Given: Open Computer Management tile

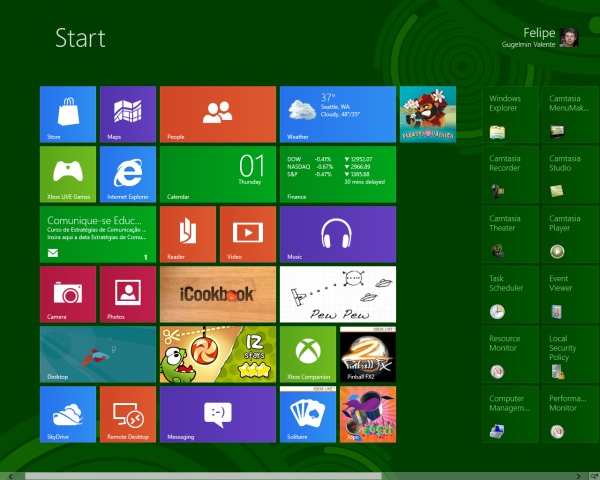Looking at the screenshot, I should click(x=510, y=415).
